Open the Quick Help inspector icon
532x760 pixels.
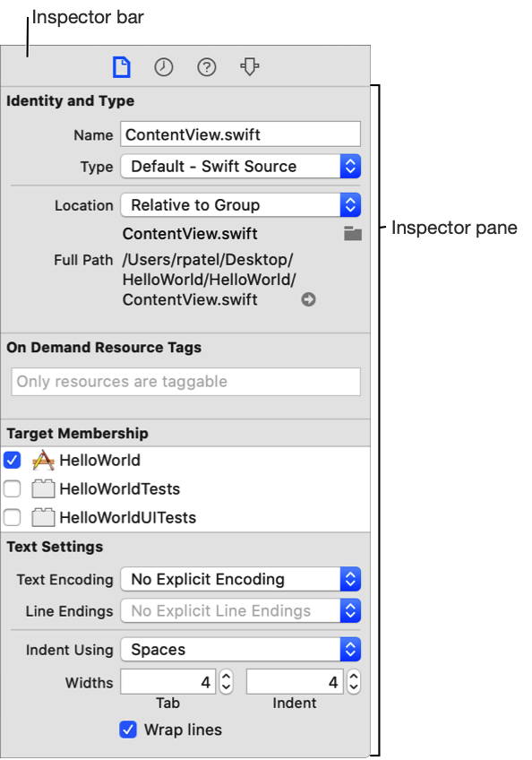207,67
